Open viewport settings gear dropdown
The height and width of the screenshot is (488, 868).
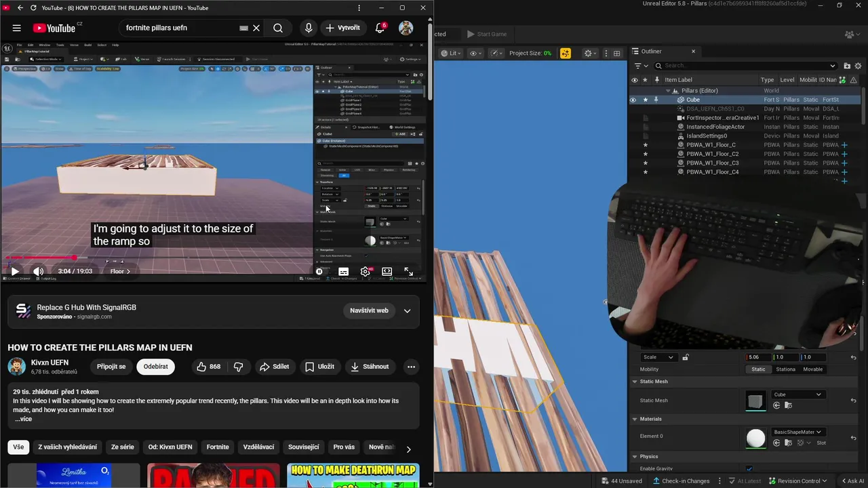[591, 53]
